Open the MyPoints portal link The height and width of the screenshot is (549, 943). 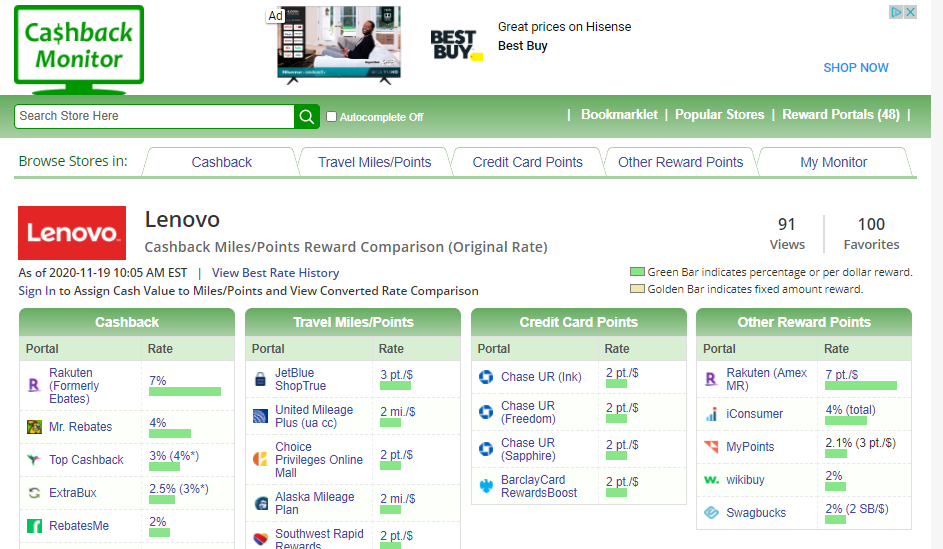point(750,447)
